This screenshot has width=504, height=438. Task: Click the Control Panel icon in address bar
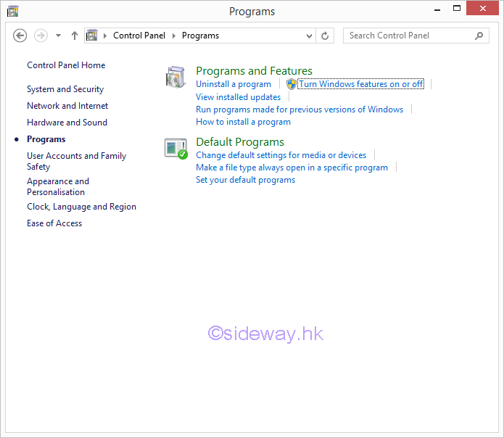pyautogui.click(x=92, y=36)
